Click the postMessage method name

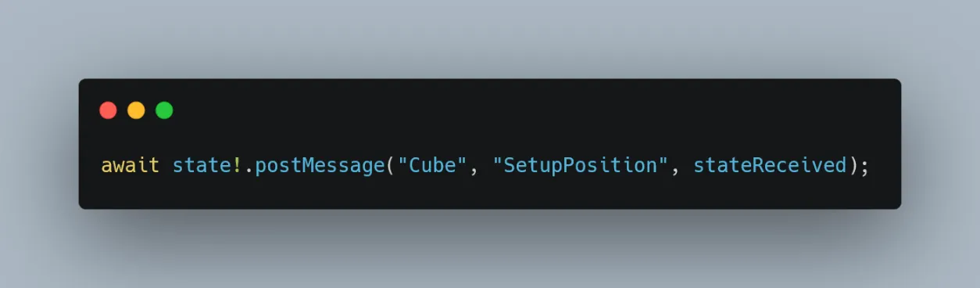click(x=320, y=166)
